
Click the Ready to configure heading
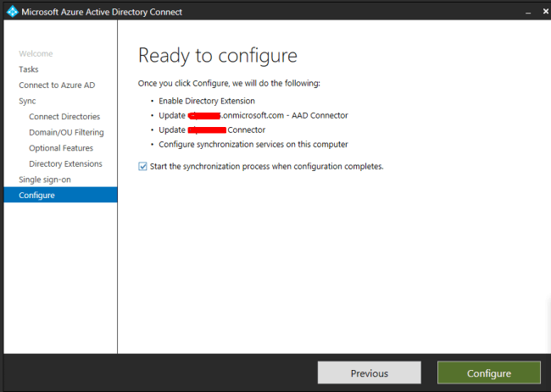click(218, 55)
